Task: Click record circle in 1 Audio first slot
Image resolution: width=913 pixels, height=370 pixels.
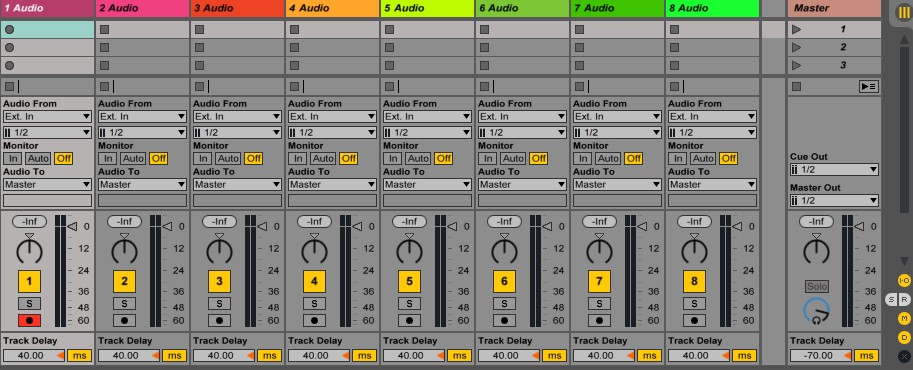Action: (x=9, y=29)
